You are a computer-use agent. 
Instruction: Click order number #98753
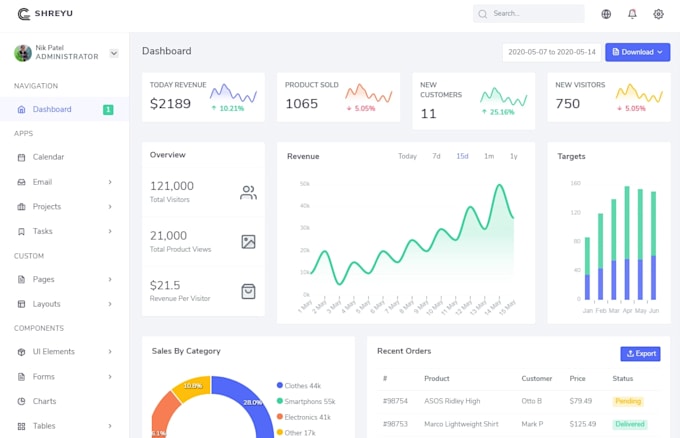(x=395, y=424)
